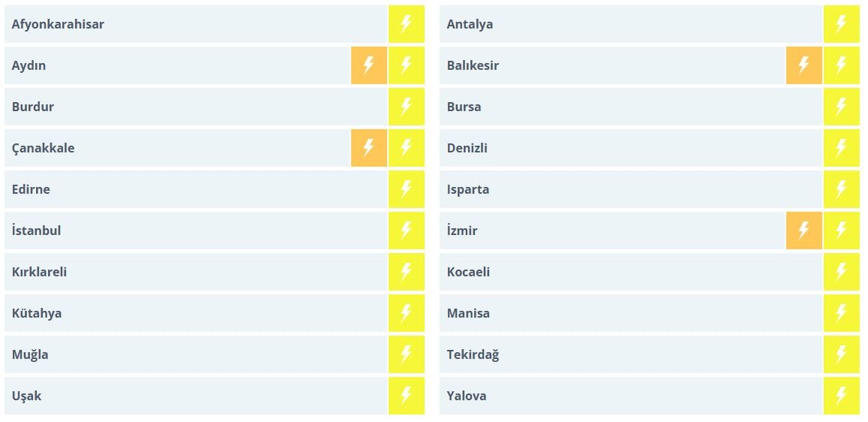Viewport: 868px width, 422px height.
Task: Click the orange lightning icon for İzmir
Action: click(803, 231)
